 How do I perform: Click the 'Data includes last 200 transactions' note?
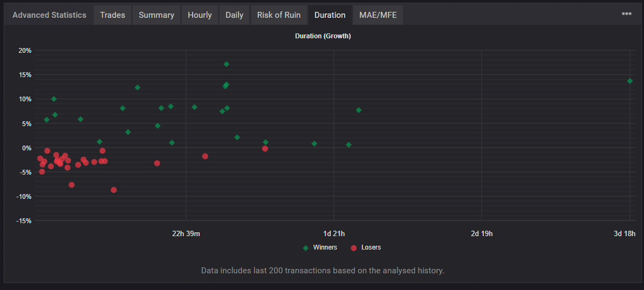323,271
